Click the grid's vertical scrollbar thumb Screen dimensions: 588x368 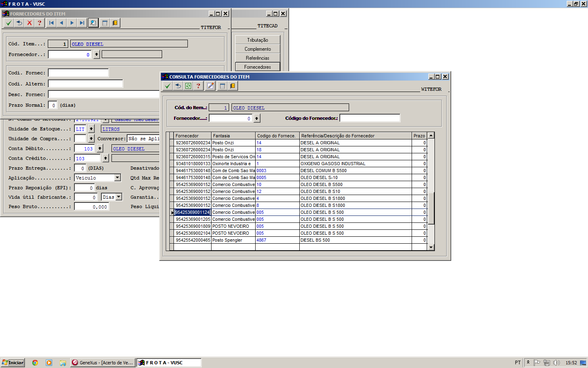point(431,208)
